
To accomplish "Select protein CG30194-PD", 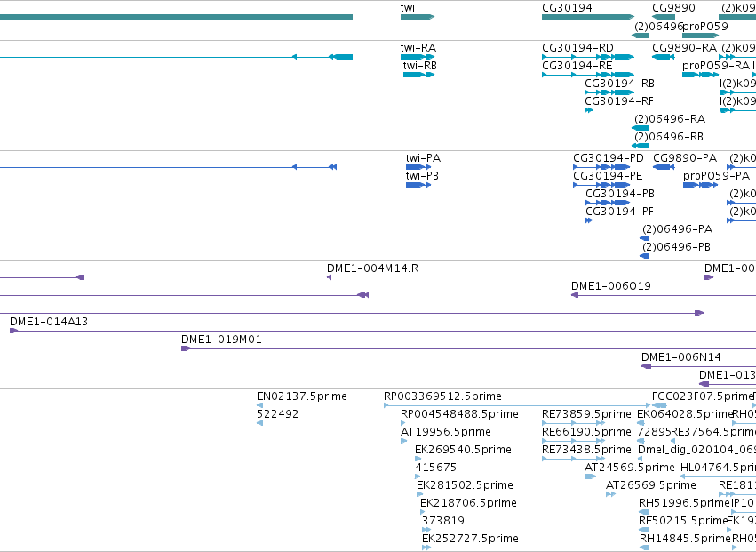I will (609, 158).
